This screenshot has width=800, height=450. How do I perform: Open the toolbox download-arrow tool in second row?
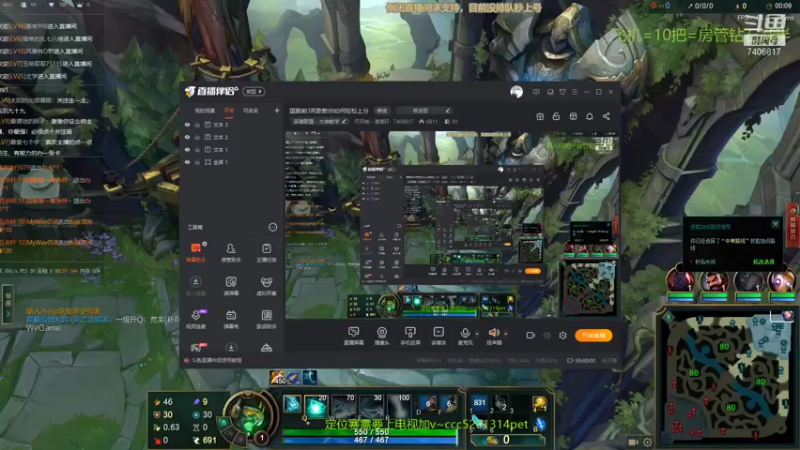point(196,286)
